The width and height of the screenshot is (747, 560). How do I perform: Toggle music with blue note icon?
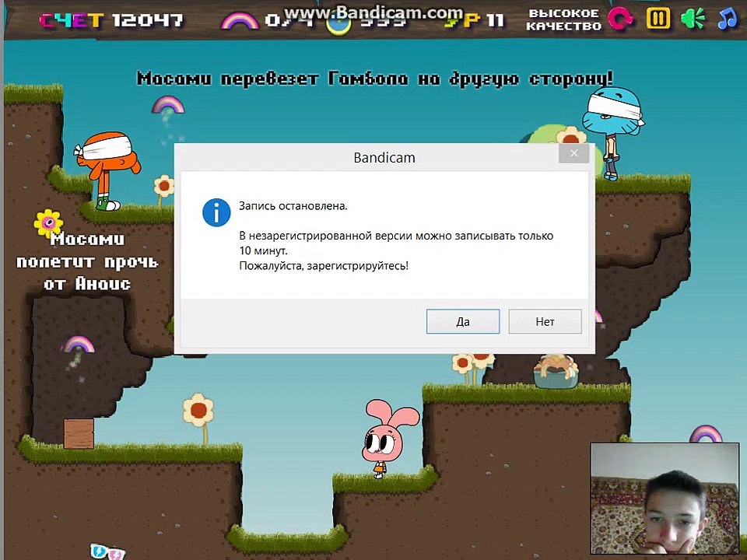727,19
